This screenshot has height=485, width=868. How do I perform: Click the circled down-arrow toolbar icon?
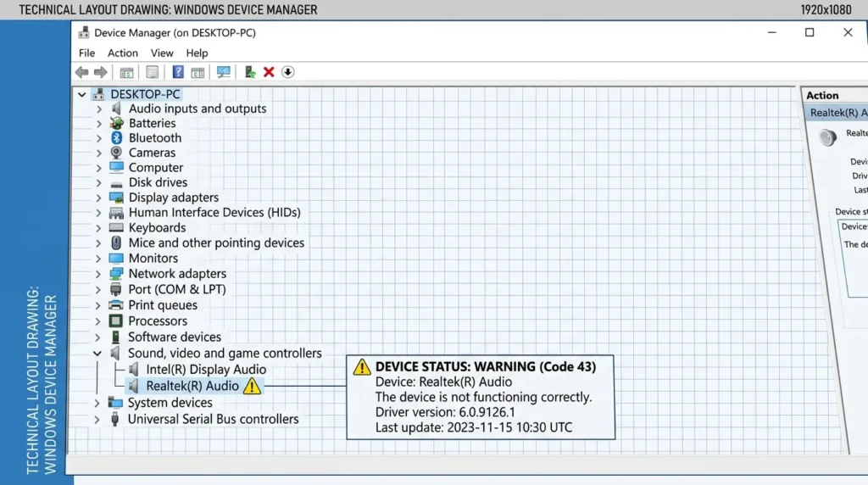click(288, 72)
